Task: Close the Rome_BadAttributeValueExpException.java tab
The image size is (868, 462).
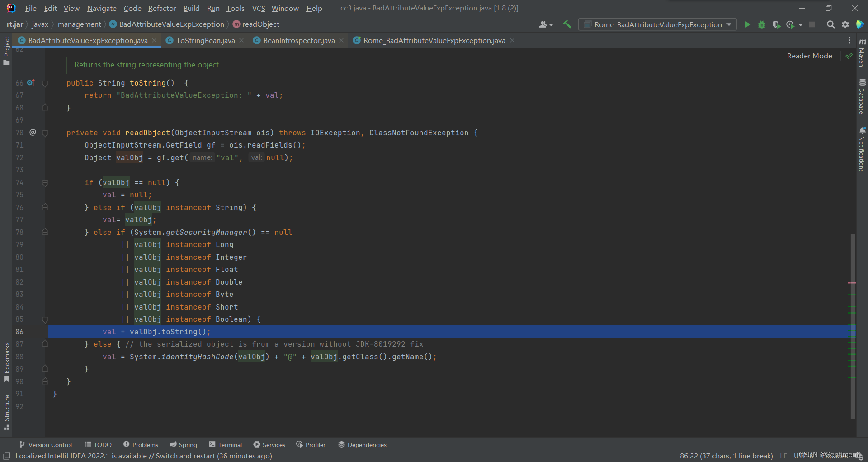Action: point(512,40)
